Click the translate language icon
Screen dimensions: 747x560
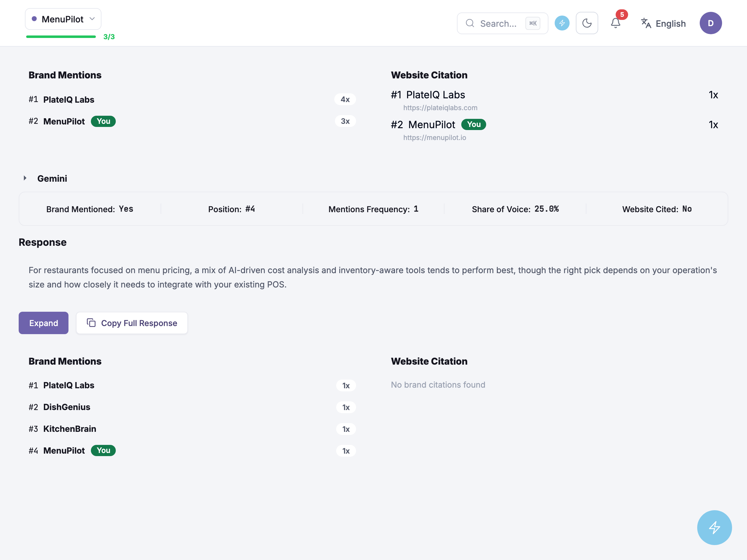click(646, 23)
